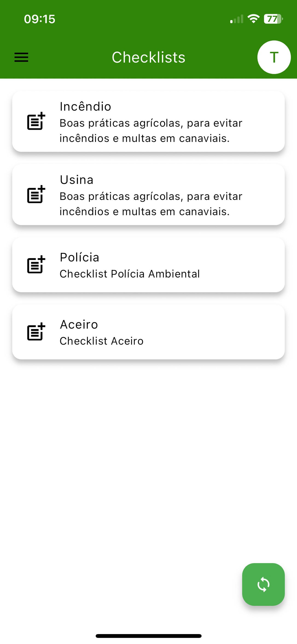Tap the Checklists header title
Viewport: 297px width, 644px height.
(148, 57)
